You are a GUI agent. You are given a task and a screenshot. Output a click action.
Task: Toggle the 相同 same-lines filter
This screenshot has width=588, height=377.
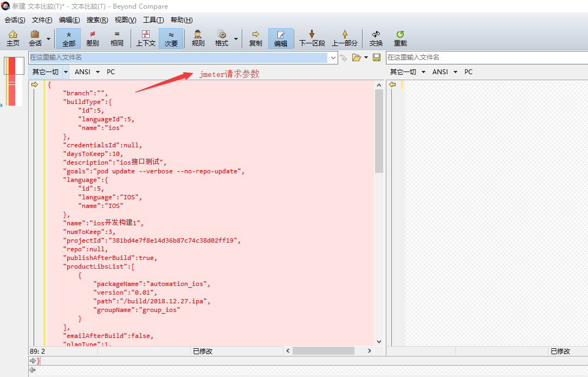click(117, 38)
